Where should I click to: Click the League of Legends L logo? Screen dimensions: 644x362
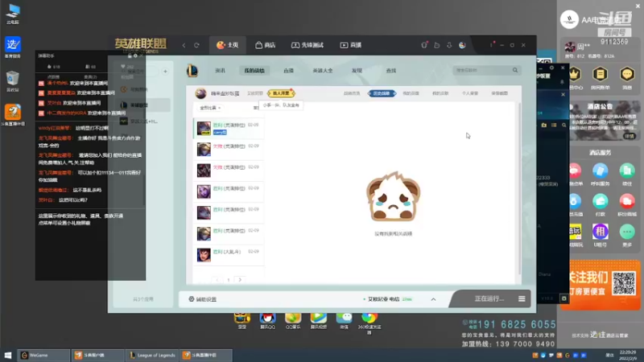click(192, 71)
